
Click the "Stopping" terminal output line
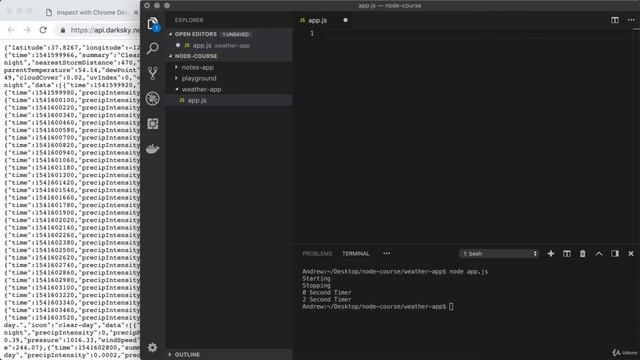click(x=316, y=286)
